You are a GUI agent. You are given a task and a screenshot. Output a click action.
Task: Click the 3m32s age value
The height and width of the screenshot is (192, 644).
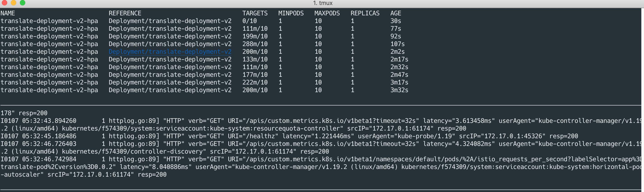point(399,90)
